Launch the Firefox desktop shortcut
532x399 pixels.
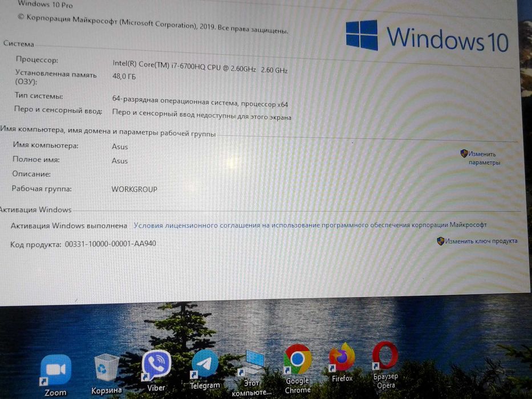(x=342, y=363)
